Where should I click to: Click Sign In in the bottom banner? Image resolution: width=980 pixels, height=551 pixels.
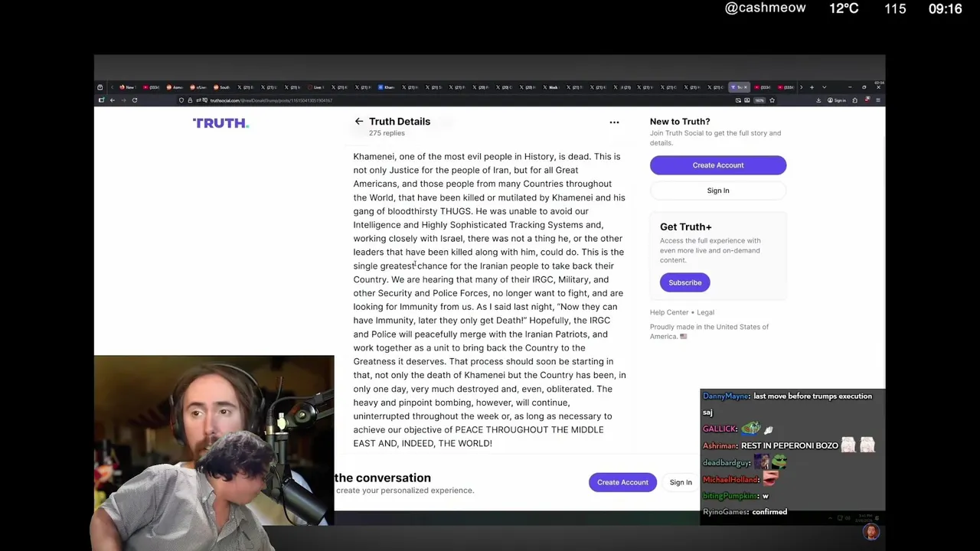[x=681, y=482]
